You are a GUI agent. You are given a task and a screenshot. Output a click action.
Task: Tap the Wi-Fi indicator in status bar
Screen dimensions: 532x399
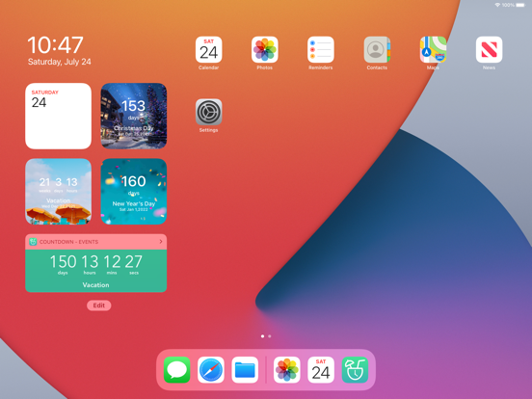497,5
